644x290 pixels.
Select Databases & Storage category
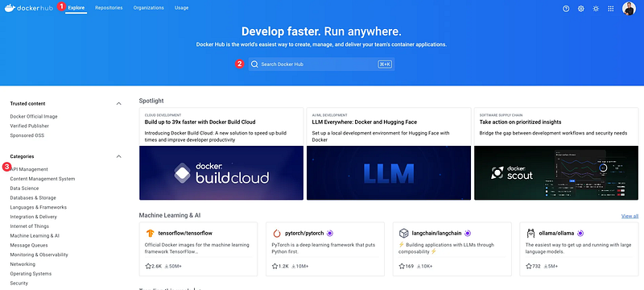33,198
